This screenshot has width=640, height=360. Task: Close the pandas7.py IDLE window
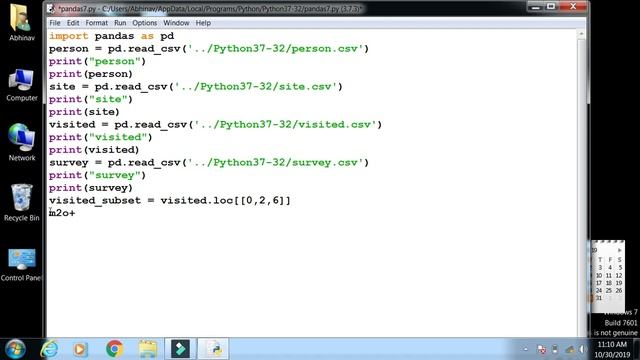[573, 7]
